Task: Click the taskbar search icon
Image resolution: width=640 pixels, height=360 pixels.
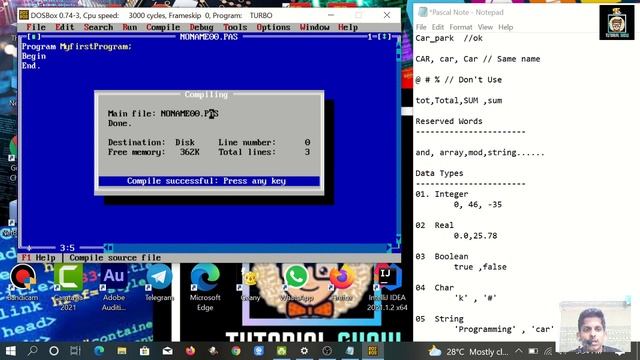Action: (x=32, y=351)
